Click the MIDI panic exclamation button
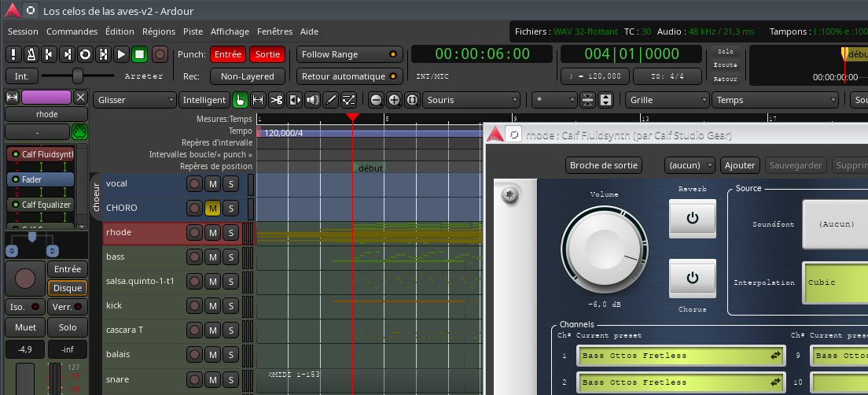The width and height of the screenshot is (868, 395). tap(13, 54)
